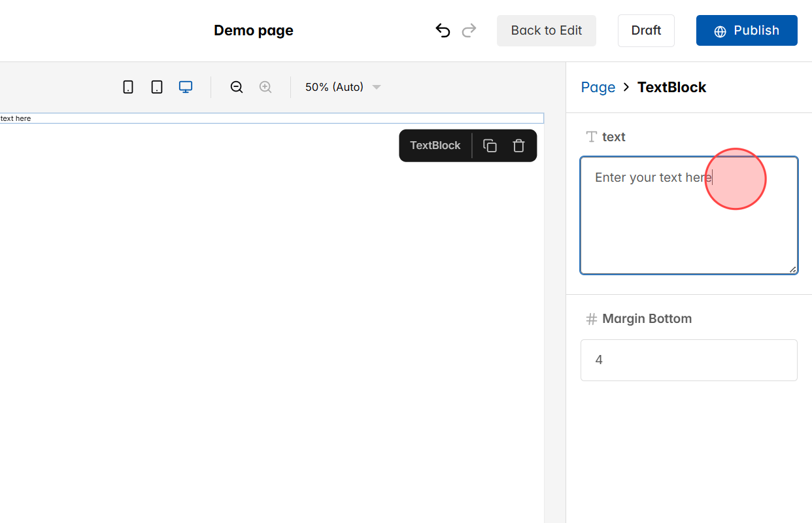Open the zoom level dropdown showing 50% (Auto)

tap(342, 86)
